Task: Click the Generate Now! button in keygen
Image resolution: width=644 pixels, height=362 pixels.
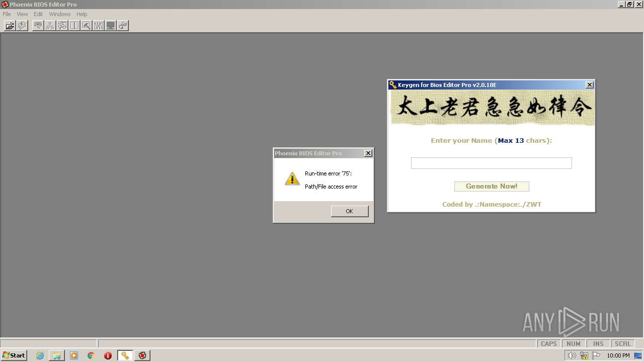Action: point(492,186)
